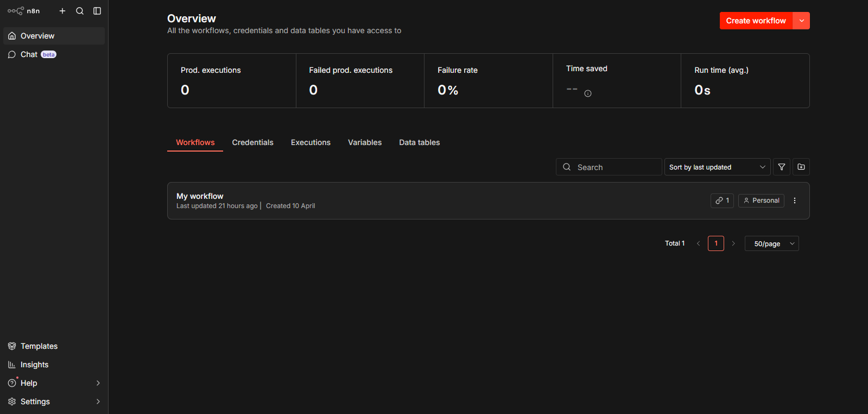Click the Failure rate stat card

pos(489,80)
